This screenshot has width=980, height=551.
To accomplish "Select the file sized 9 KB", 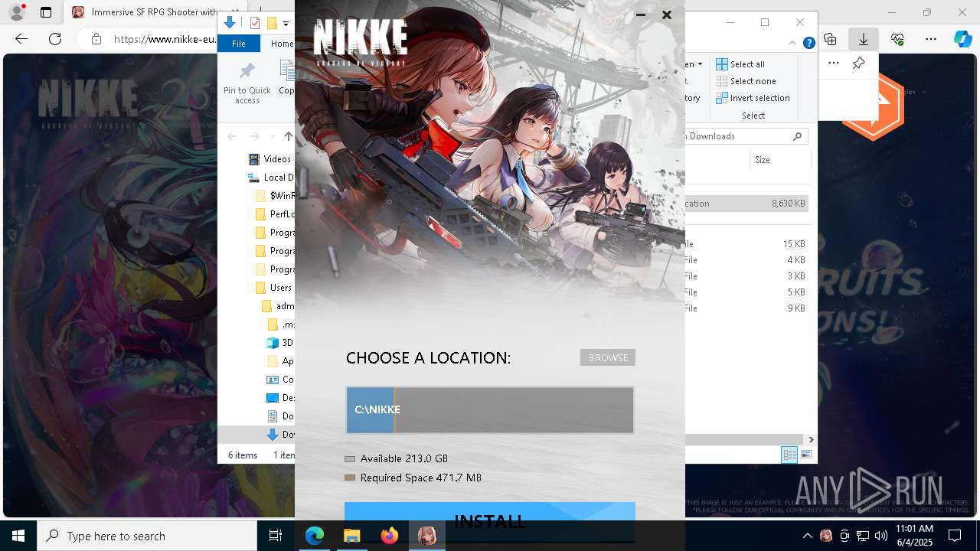I will click(x=746, y=308).
